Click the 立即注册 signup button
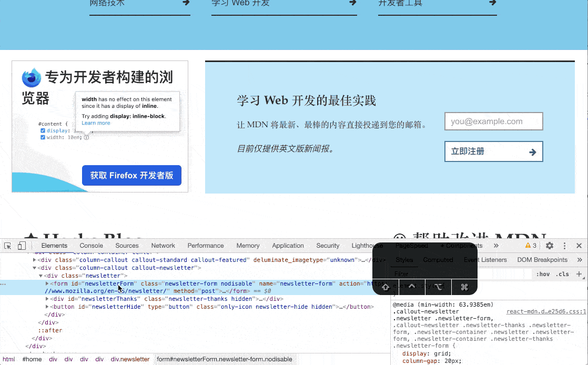The width and height of the screenshot is (588, 365). [493, 151]
